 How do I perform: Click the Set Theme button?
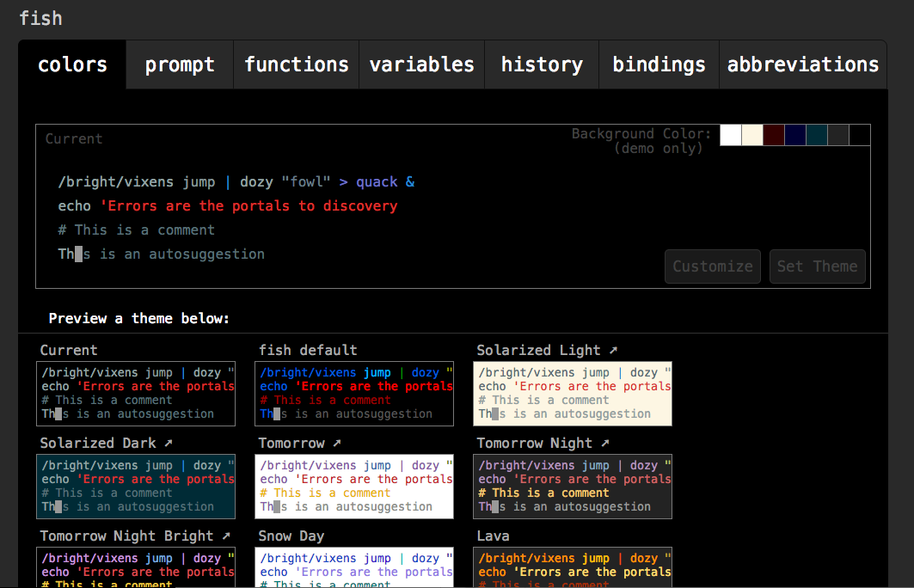(x=817, y=266)
